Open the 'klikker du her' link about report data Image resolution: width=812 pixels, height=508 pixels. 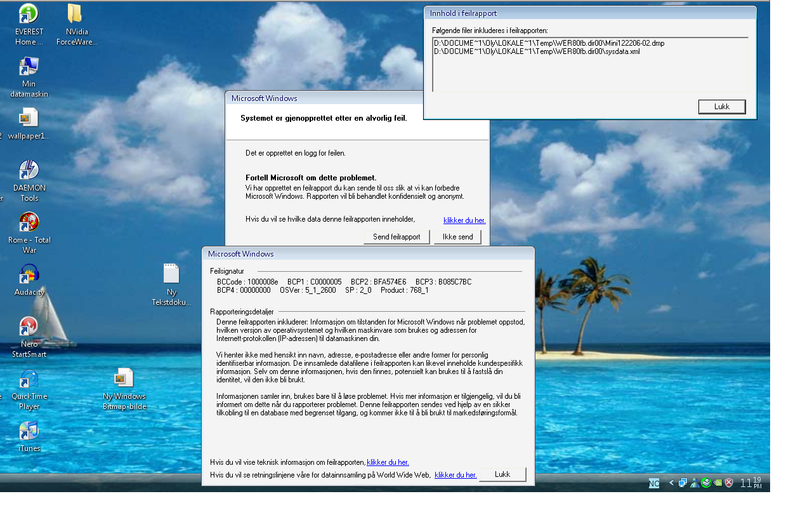point(464,220)
